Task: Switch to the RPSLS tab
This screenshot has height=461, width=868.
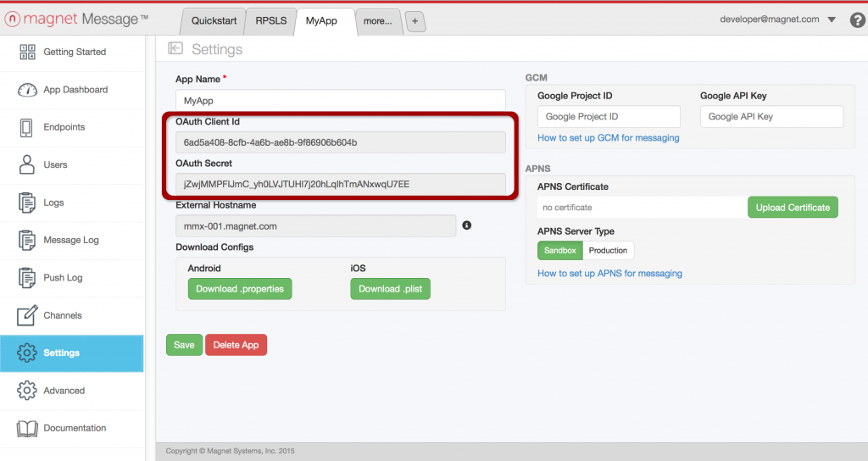Action: tap(270, 21)
